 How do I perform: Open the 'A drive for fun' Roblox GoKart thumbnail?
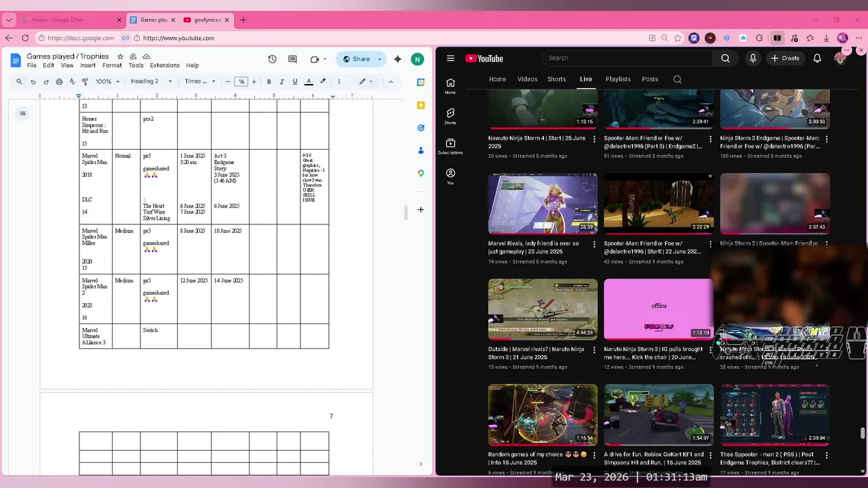(658, 415)
